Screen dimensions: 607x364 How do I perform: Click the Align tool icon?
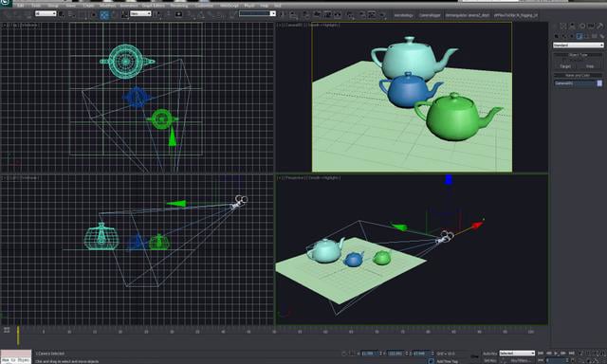(293, 15)
